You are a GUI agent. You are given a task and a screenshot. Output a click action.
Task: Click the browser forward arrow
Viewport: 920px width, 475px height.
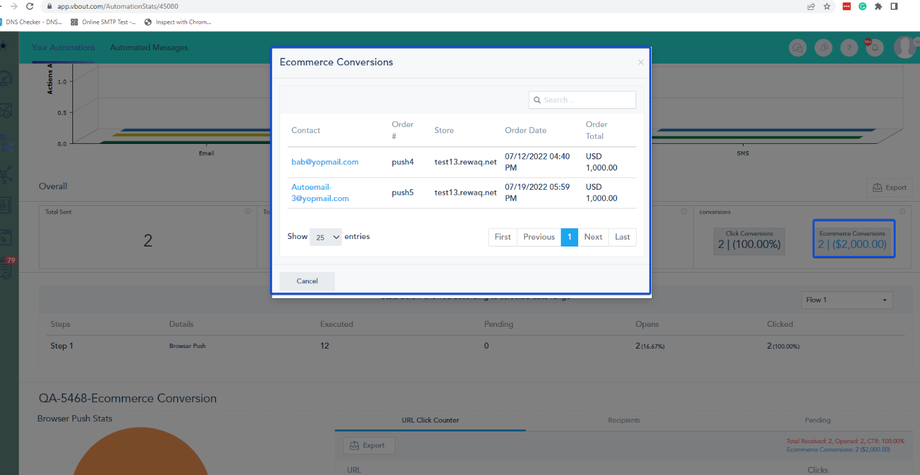point(13,6)
